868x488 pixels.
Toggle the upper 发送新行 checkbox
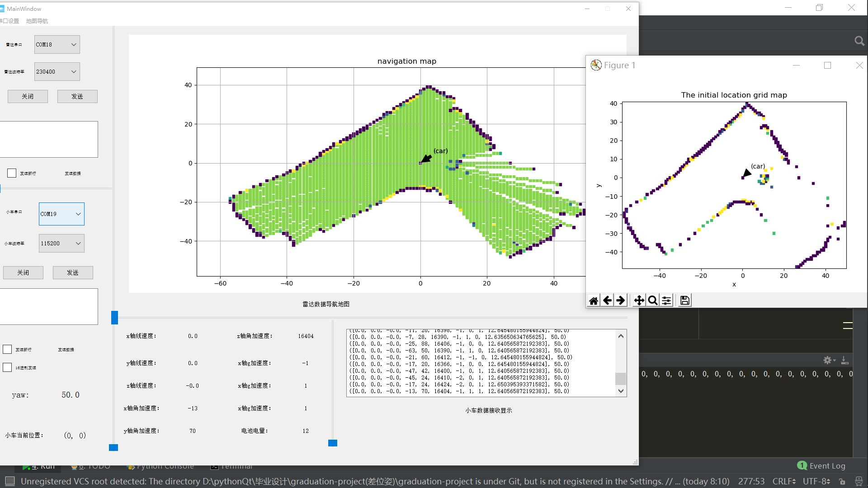[x=12, y=173]
